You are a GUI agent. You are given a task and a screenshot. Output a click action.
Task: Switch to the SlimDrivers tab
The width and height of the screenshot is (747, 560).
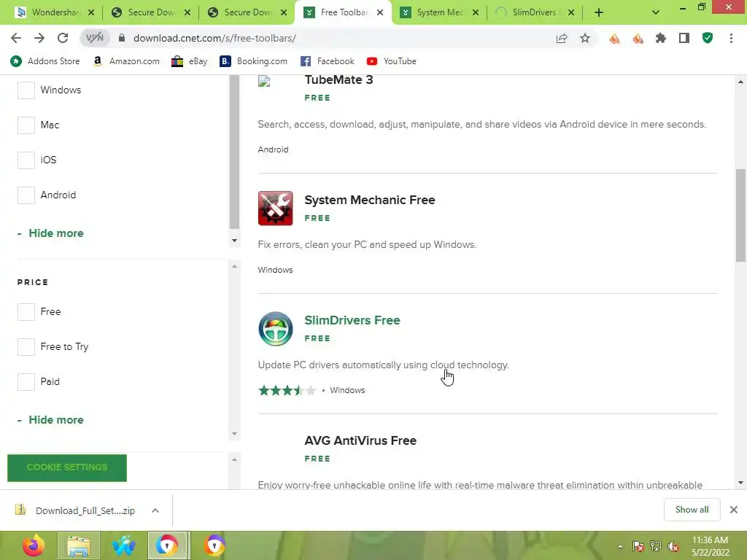point(534,12)
